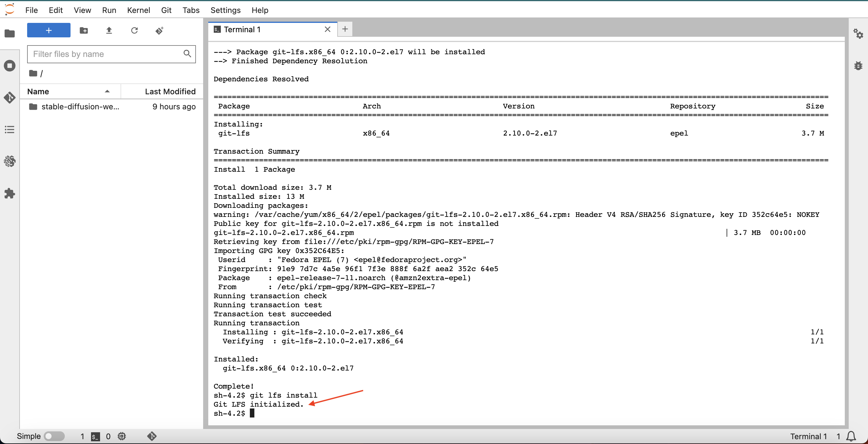Switch to the Terminal 1 tab
The image size is (868, 444).
coord(242,29)
